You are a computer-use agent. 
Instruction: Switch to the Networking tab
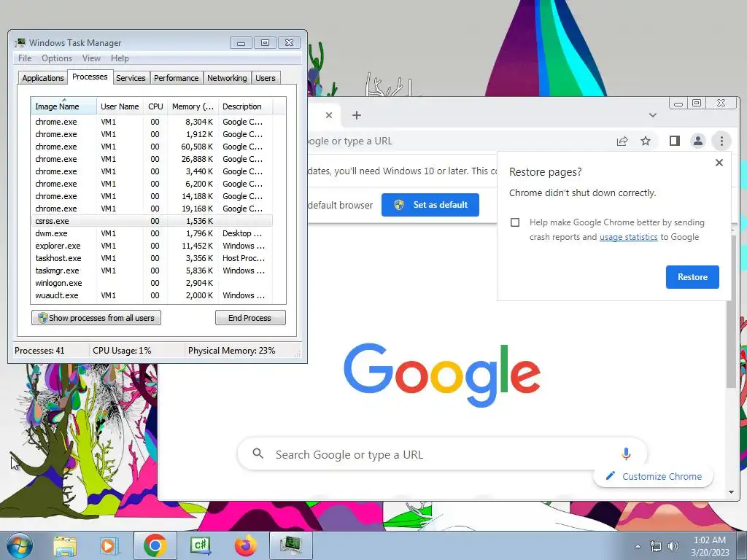pos(227,78)
